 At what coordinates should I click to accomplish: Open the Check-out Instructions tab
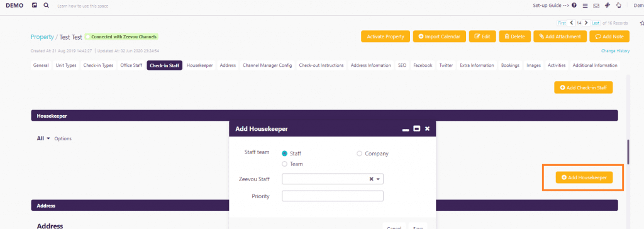(321, 65)
